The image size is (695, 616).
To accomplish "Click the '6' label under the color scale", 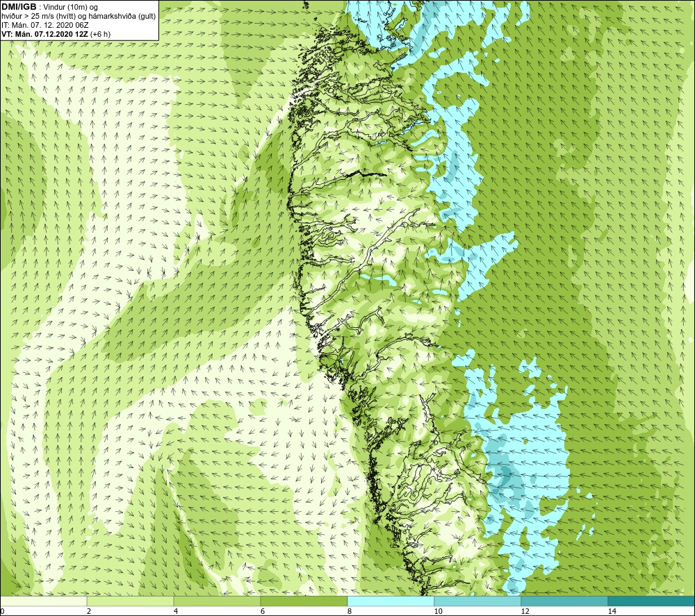I will click(x=263, y=611).
